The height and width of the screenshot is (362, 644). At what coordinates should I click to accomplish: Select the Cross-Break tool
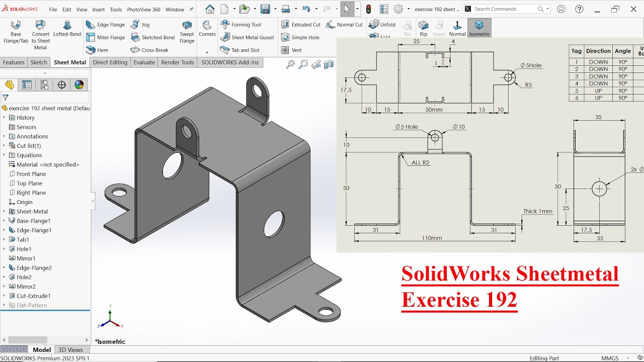[149, 50]
